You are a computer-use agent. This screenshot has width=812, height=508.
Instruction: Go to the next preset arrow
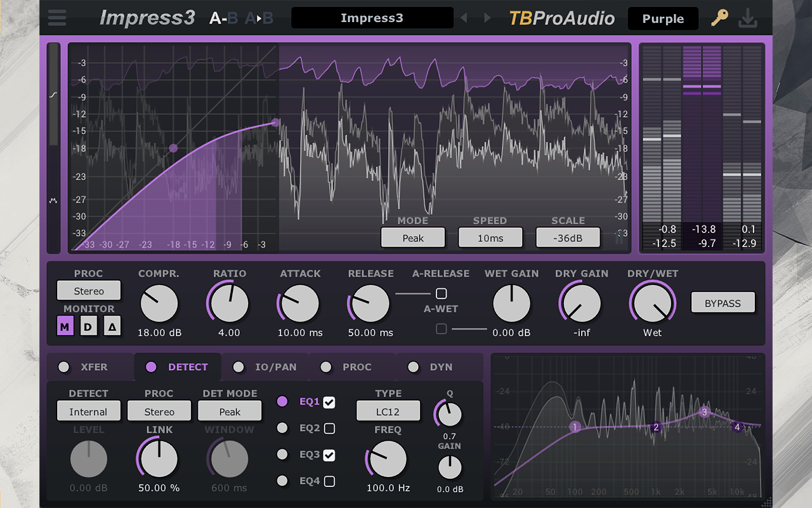coord(487,18)
